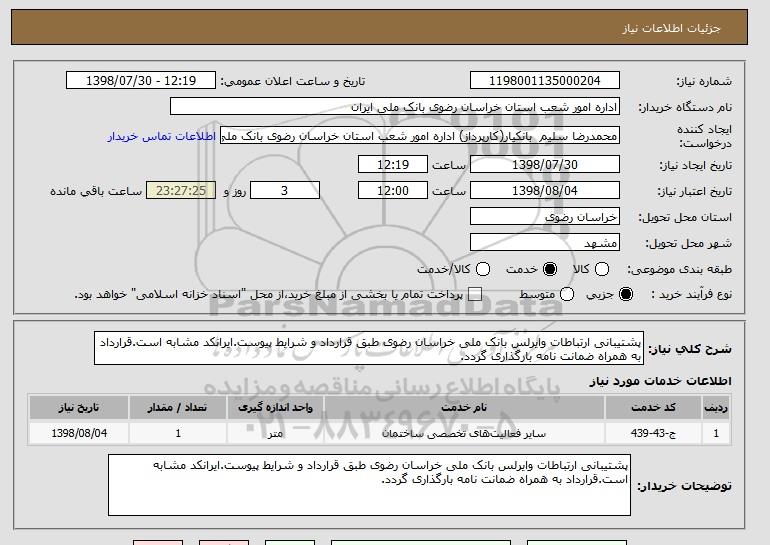Click the validity date field 1398/08/04

pos(545,191)
